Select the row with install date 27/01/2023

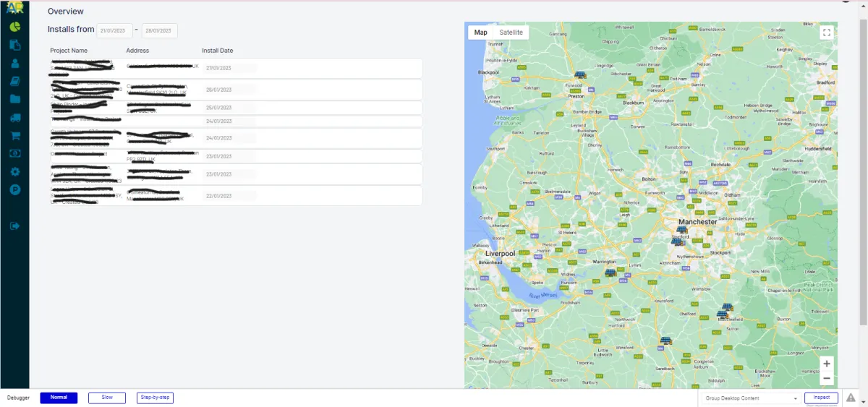(x=235, y=68)
